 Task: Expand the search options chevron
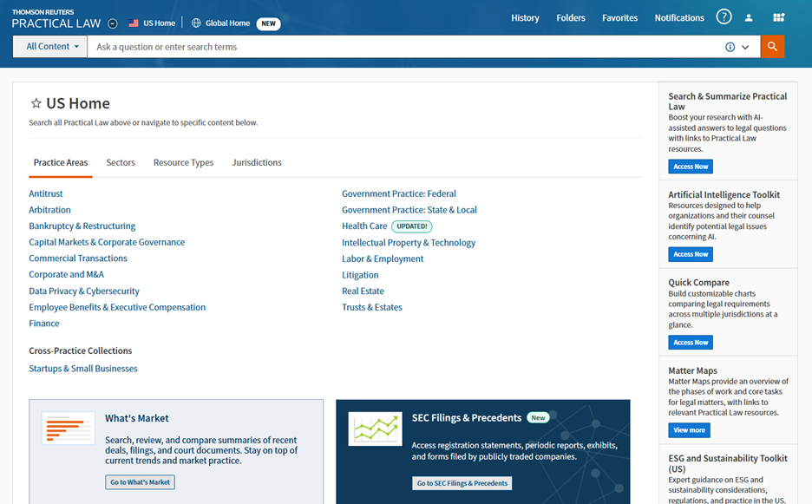coord(745,47)
